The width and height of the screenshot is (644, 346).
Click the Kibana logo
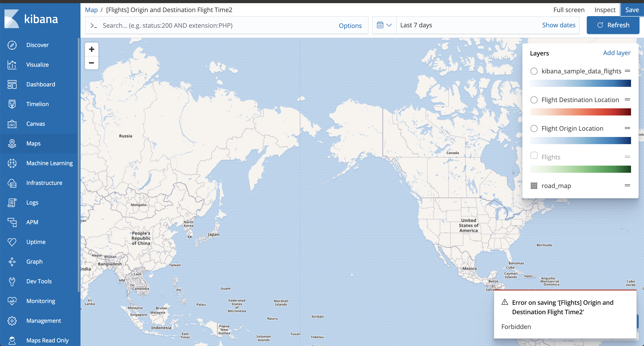pos(12,19)
